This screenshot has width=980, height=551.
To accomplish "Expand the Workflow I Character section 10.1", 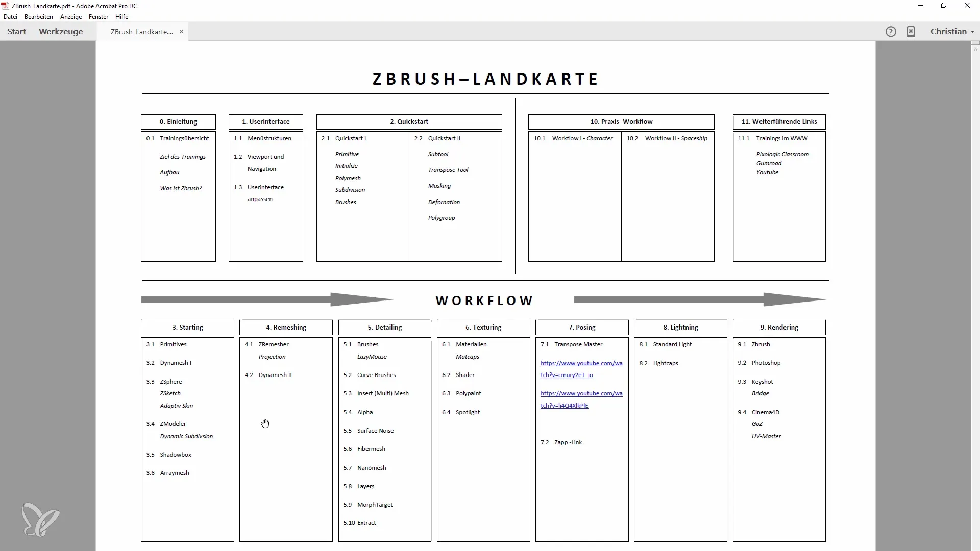I will pyautogui.click(x=575, y=138).
